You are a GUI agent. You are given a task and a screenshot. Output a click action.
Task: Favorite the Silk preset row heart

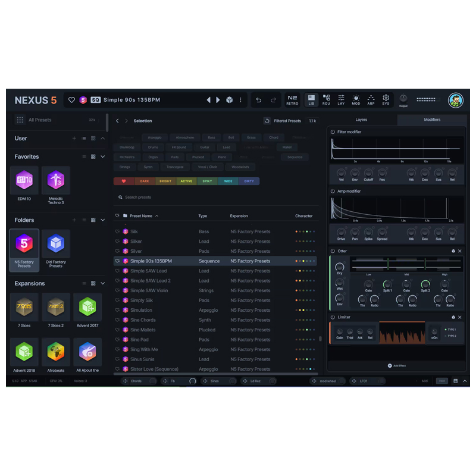(x=117, y=231)
